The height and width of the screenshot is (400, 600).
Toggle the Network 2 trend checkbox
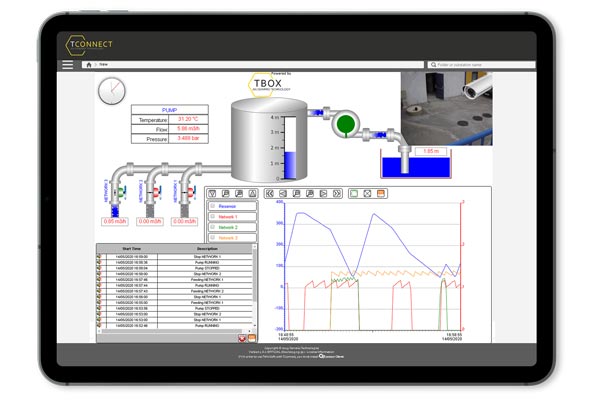(213, 227)
